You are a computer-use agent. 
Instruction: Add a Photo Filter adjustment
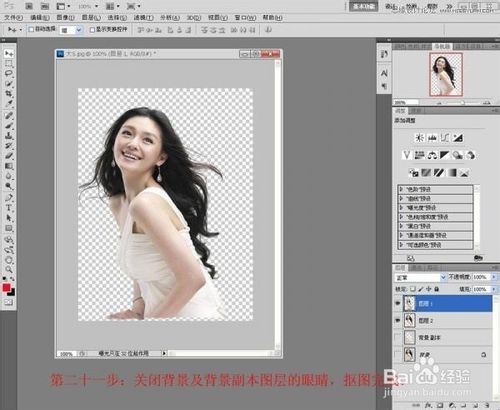(458, 155)
